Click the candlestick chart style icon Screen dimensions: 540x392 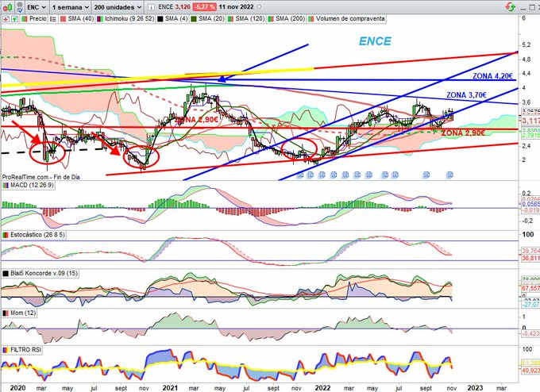(x=8, y=6)
